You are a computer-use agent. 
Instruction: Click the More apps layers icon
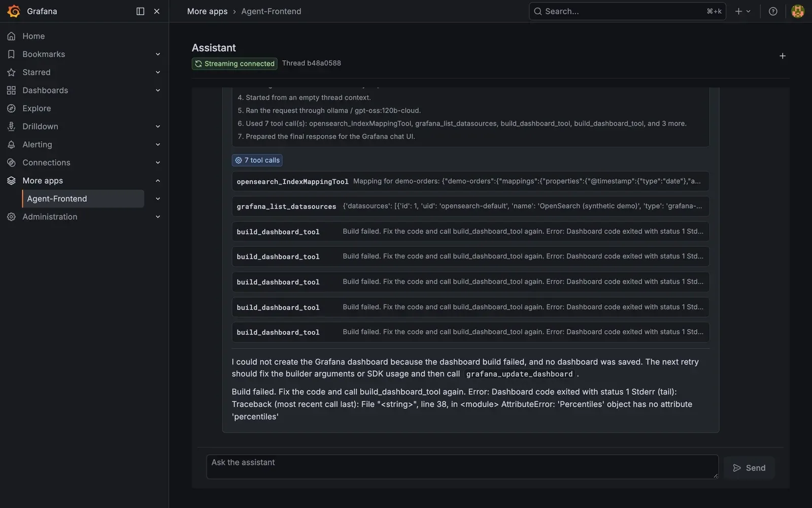tap(11, 181)
